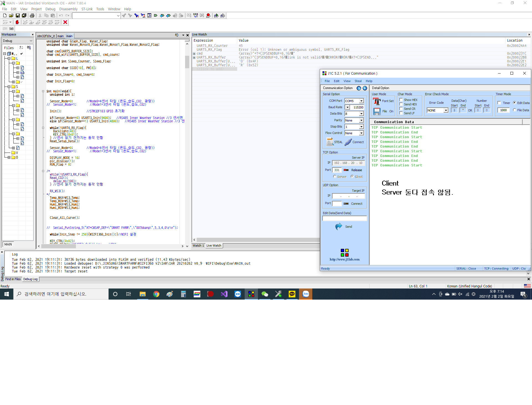
Task: Select the File Data radio button
Action: click(x=515, y=110)
